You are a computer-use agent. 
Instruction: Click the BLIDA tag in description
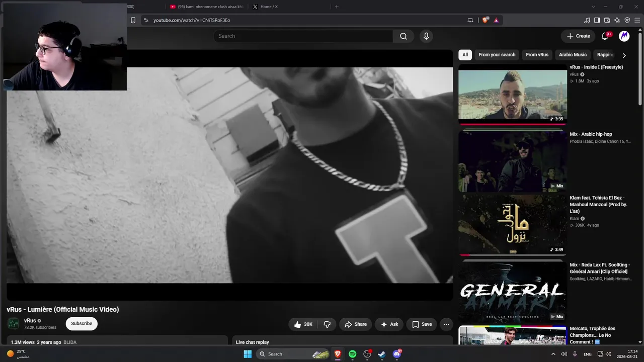click(x=70, y=342)
